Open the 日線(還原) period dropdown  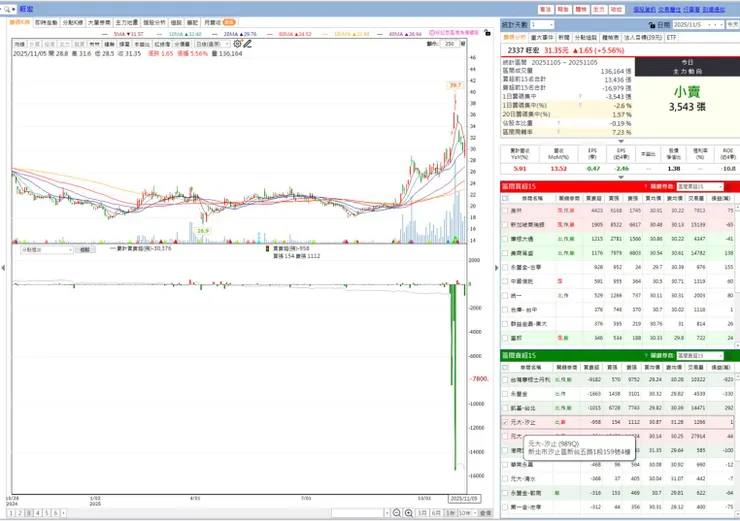(x=212, y=44)
